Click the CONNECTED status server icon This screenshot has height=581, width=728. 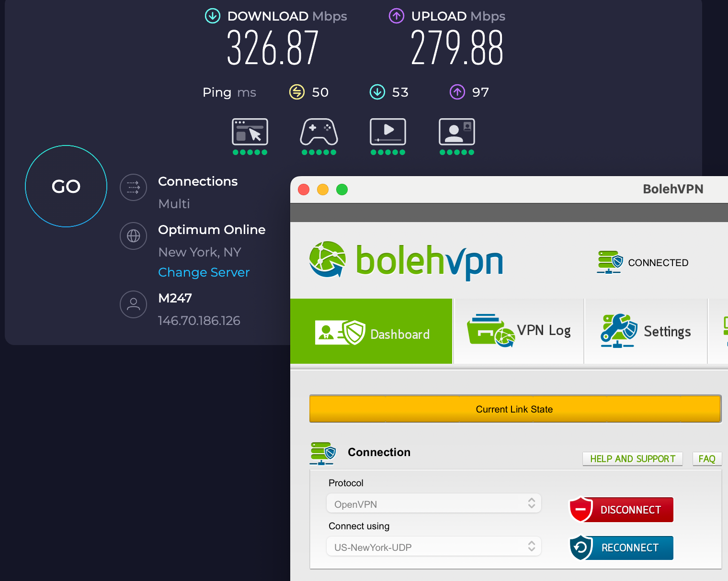click(x=610, y=262)
